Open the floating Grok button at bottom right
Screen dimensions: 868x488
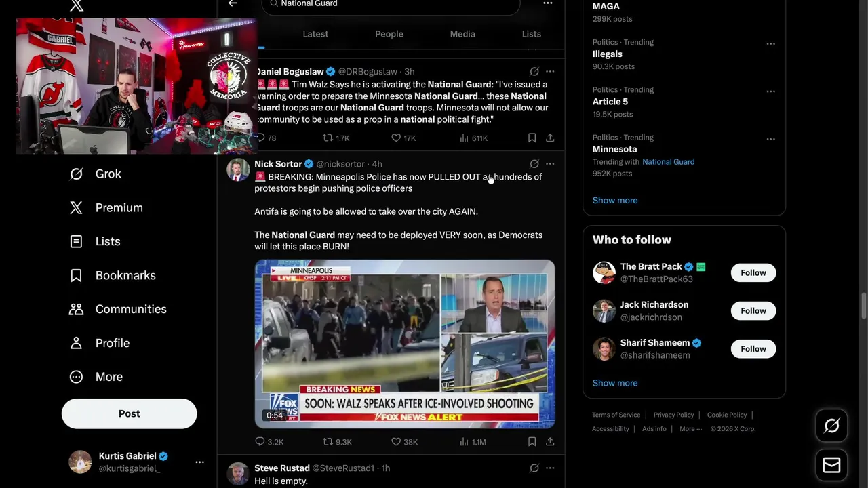[831, 426]
